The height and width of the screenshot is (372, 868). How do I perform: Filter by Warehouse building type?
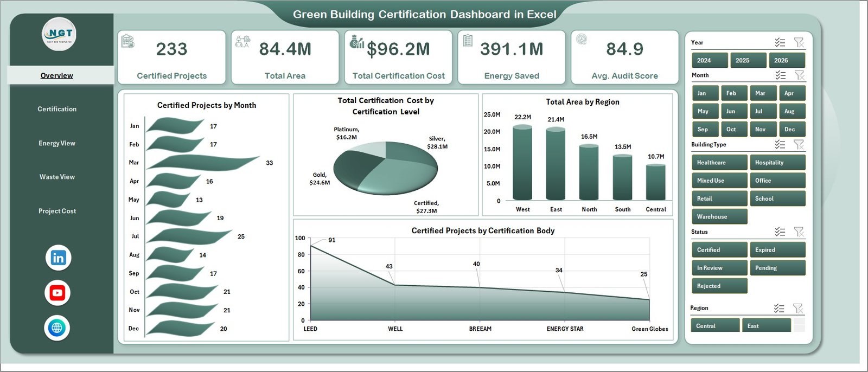tap(719, 216)
